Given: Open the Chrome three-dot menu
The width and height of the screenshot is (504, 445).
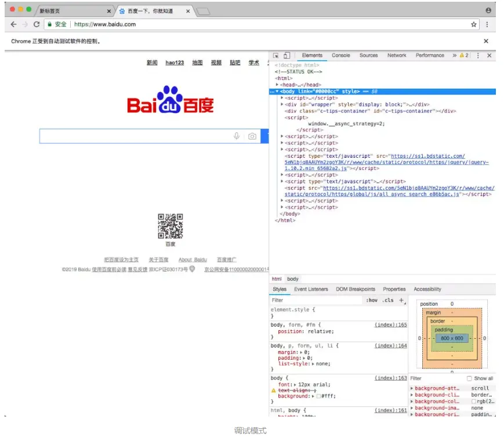Looking at the screenshot, I should (487, 24).
